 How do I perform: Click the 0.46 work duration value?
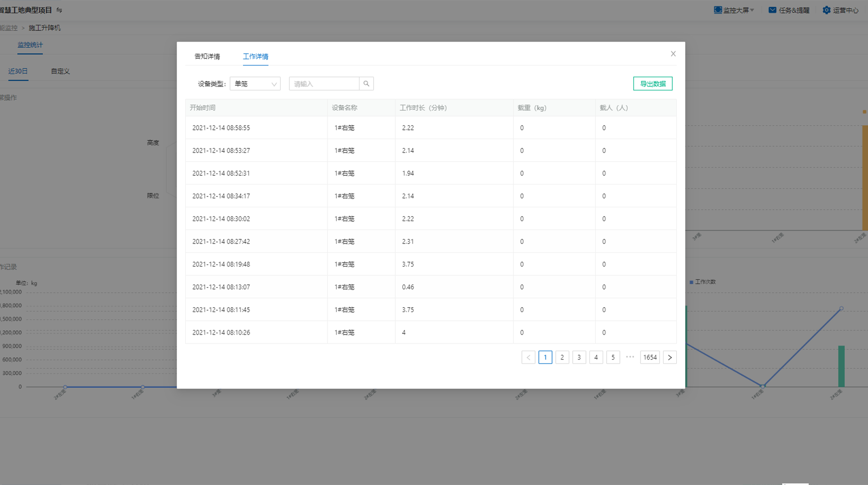click(408, 287)
